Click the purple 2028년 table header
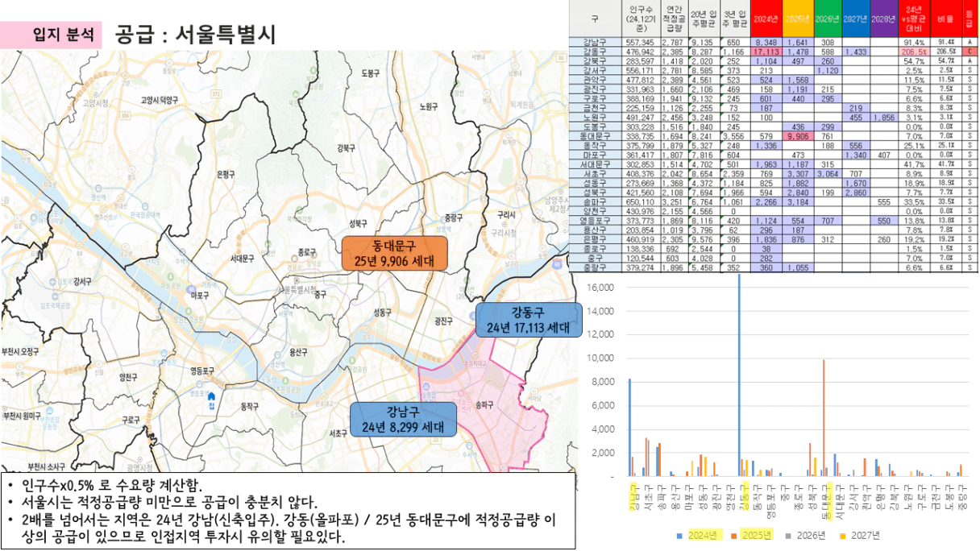The image size is (980, 551). 884,19
